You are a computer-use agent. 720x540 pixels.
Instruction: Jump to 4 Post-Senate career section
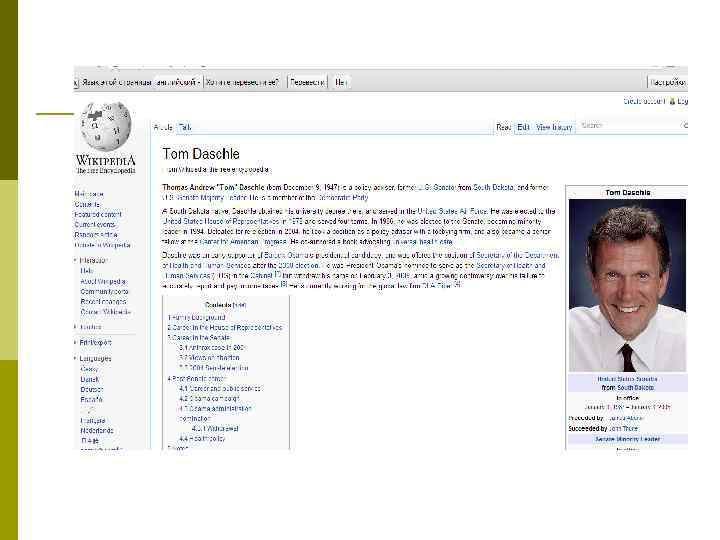(196, 379)
